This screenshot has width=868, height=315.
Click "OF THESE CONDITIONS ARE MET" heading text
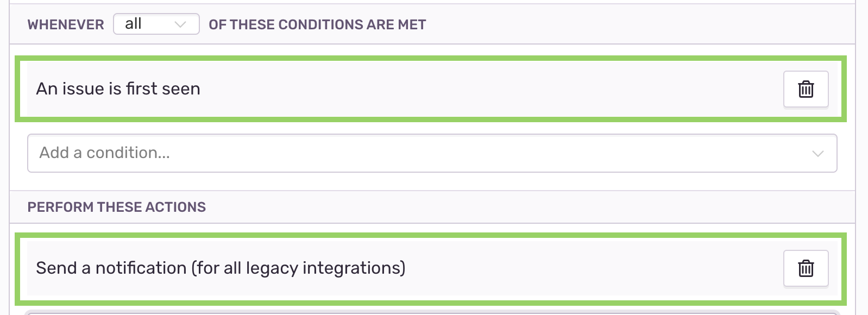[x=317, y=24]
